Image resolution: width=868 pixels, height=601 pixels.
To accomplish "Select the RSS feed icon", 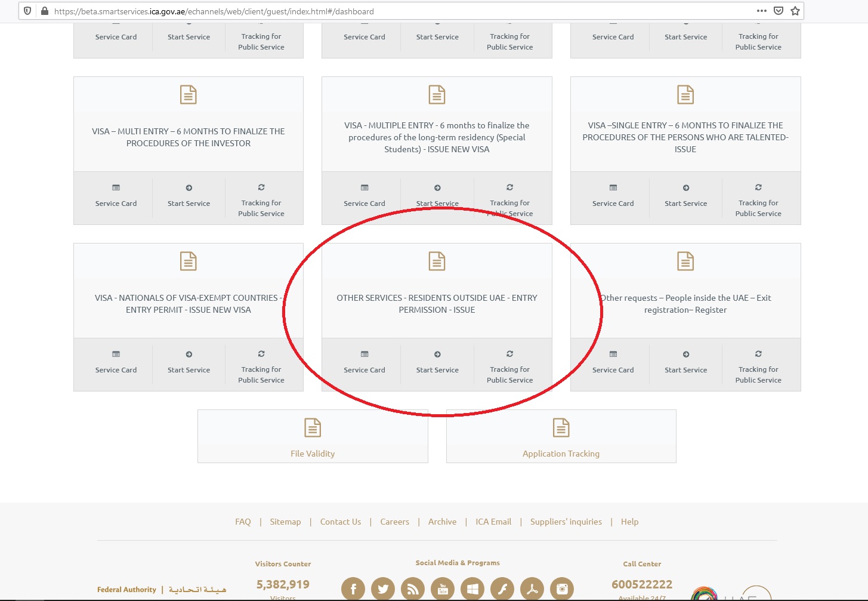I will tap(413, 588).
